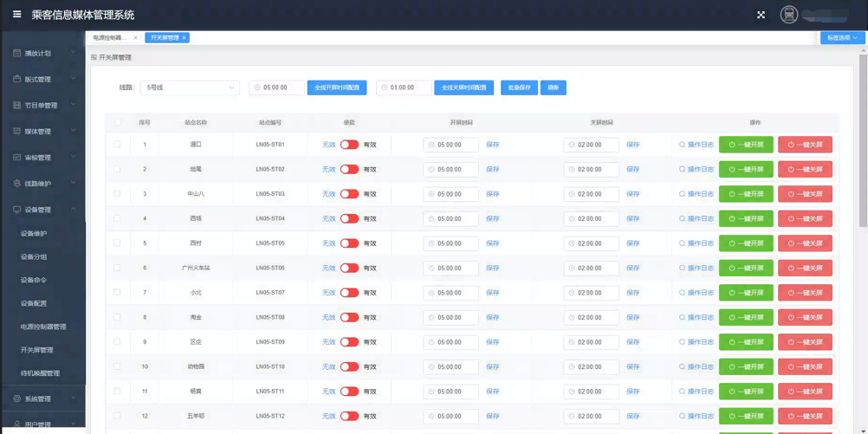Screen dimensions: 868x434
Task: Open the train avatar user icon
Action: pyautogui.click(x=788, y=15)
